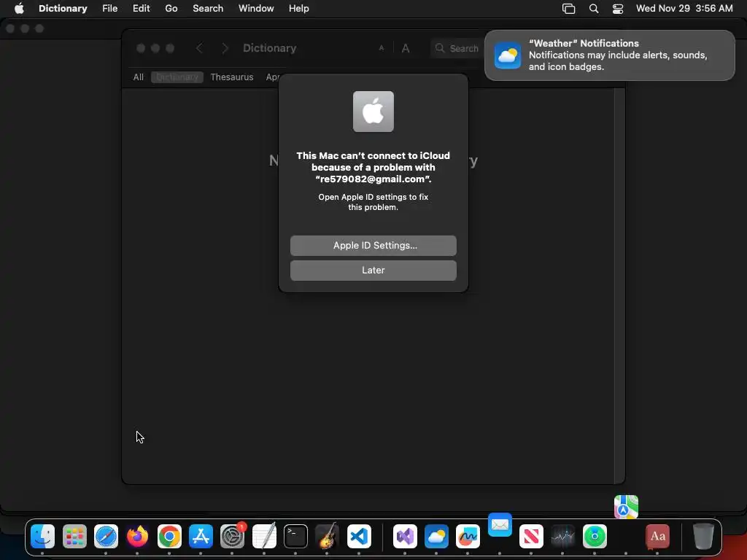Select the Dictionary source tab
This screenshot has width=747, height=560.
click(x=177, y=77)
